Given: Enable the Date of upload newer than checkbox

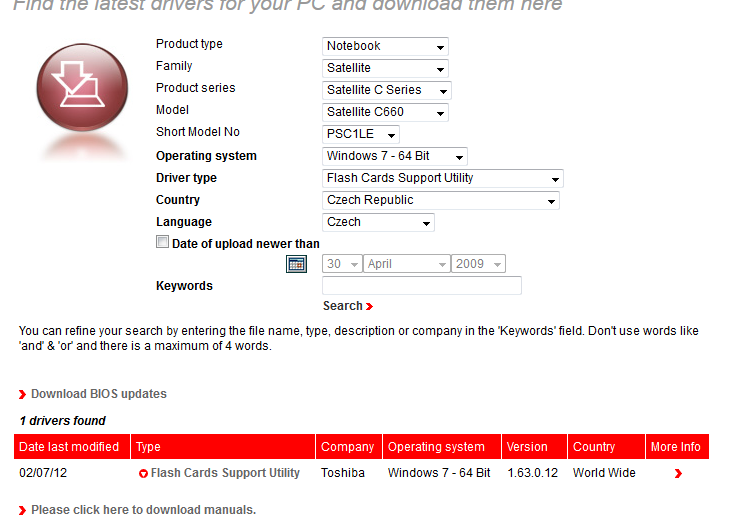Looking at the screenshot, I should point(162,242).
